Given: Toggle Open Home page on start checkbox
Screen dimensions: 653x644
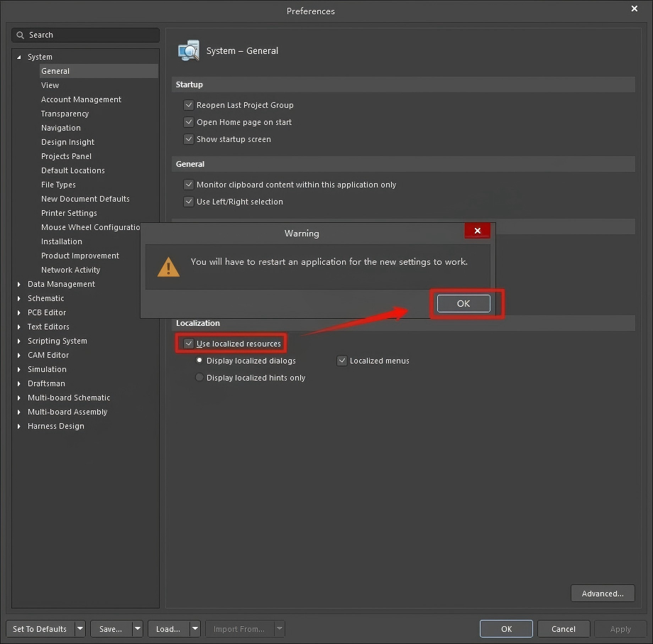Looking at the screenshot, I should 189,122.
